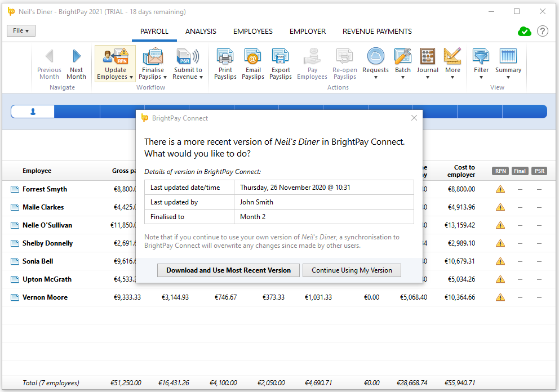Select employee Nelle O'Sullivan

pyautogui.click(x=47, y=225)
